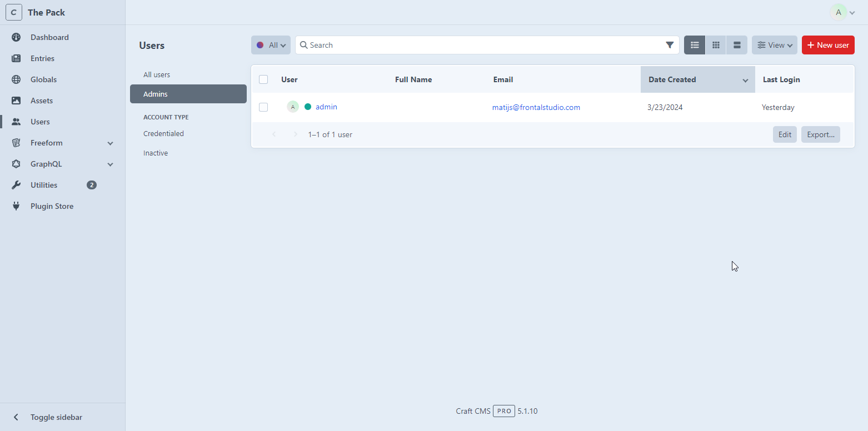Select the Credentialed account type source
868x431 pixels.
click(163, 133)
